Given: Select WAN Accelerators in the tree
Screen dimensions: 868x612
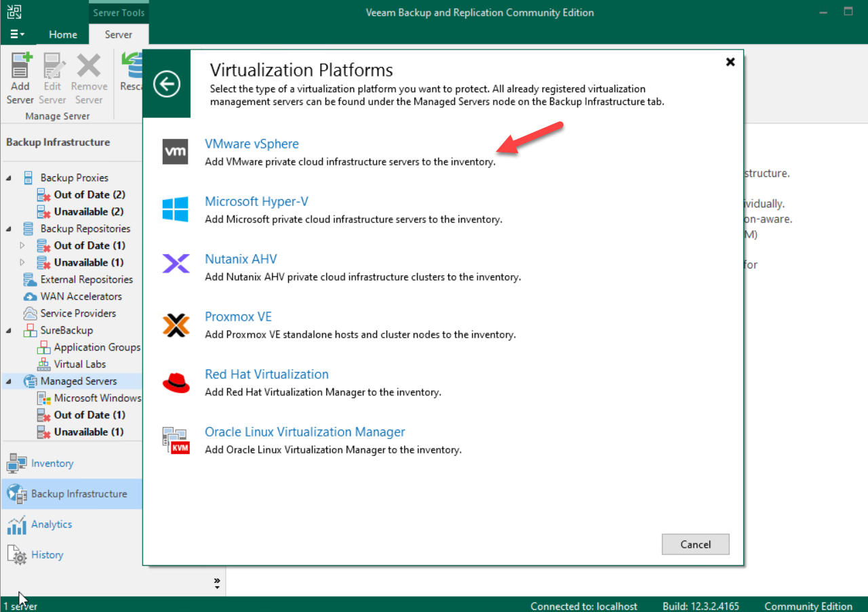Looking at the screenshot, I should [x=81, y=296].
